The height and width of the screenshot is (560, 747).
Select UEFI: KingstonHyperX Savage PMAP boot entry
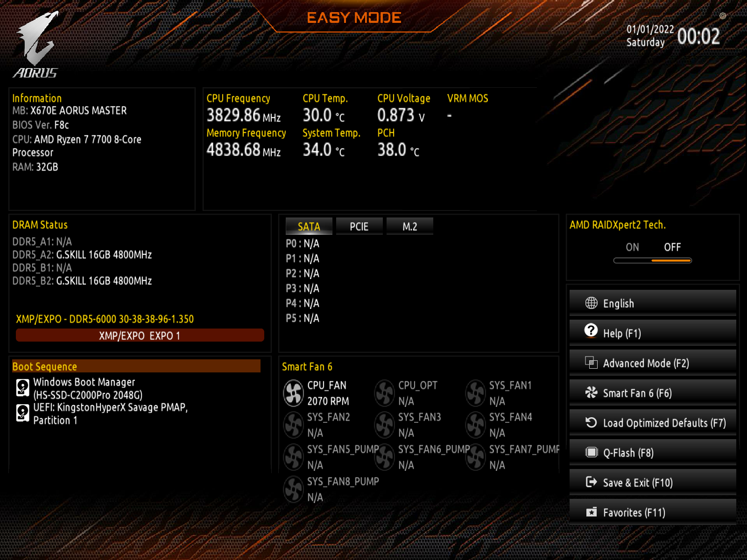(110, 413)
